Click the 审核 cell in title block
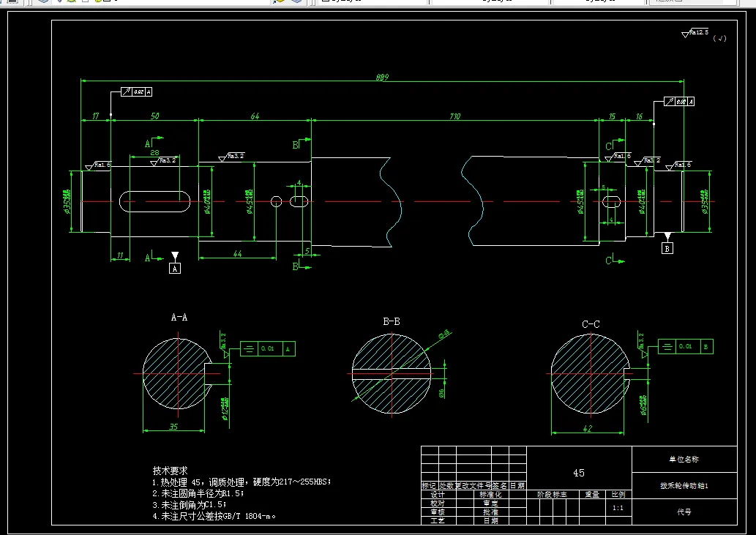Viewport: 756px width, 535px height. click(438, 512)
